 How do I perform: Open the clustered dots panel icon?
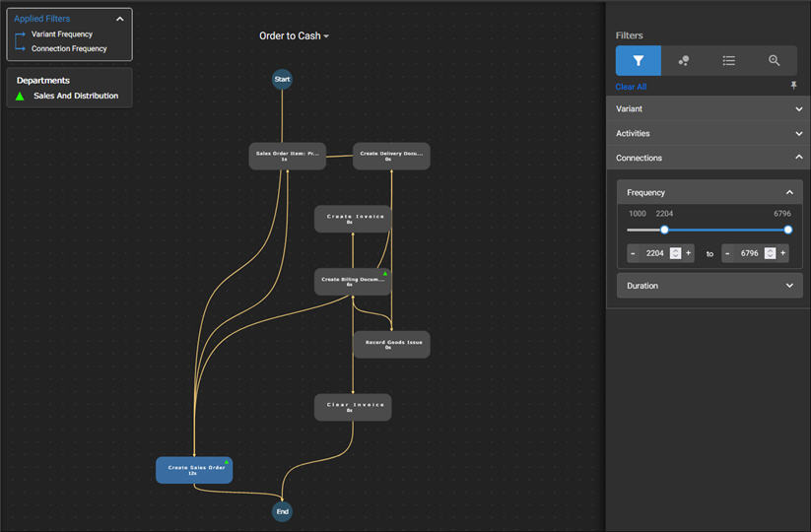pyautogui.click(x=683, y=61)
